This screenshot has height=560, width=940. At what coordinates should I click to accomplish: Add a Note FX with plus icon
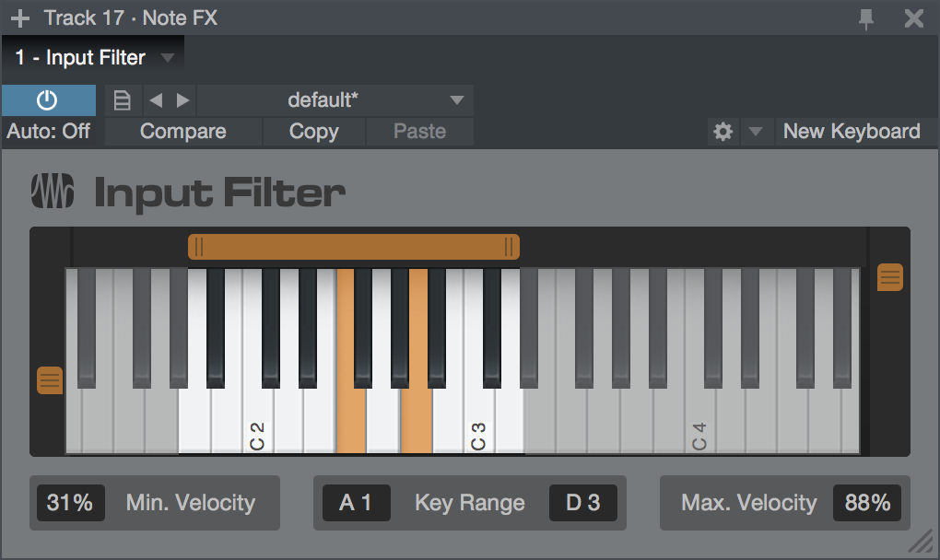(19, 18)
